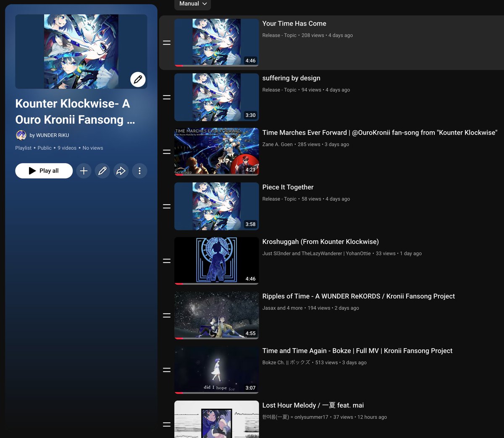This screenshot has height=438, width=504.
Task: Open Jasax and 4 more channel link
Action: (x=283, y=308)
